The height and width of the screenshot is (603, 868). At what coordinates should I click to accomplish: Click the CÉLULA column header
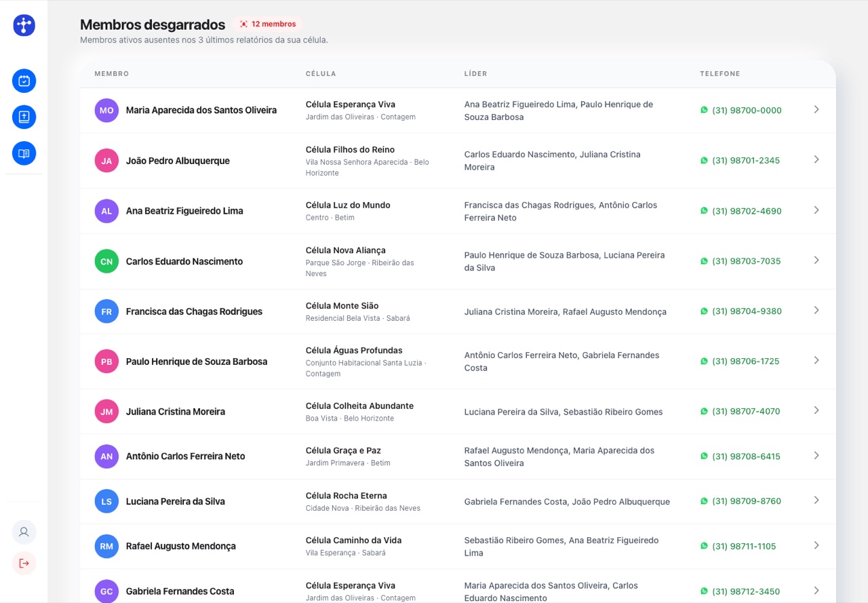(321, 74)
